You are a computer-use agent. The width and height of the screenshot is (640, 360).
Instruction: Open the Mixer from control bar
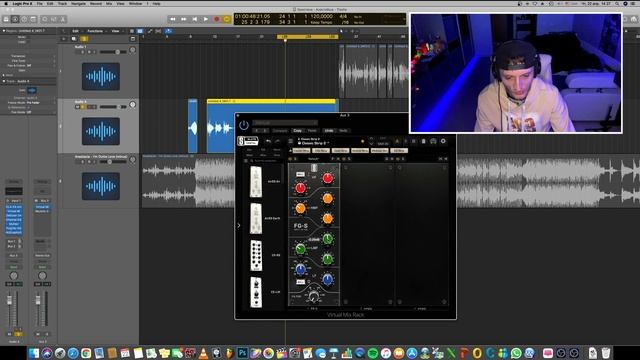(54, 19)
